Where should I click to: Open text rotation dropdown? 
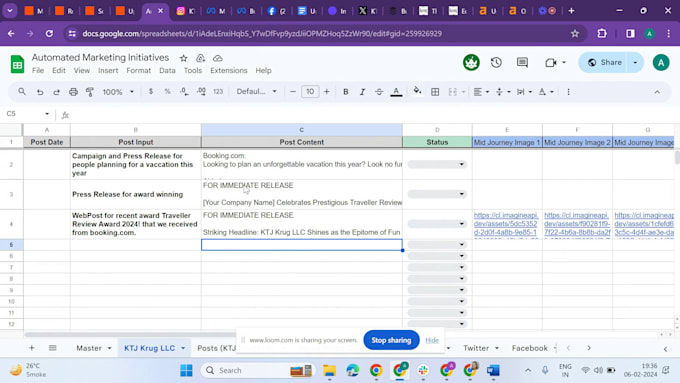coord(546,92)
